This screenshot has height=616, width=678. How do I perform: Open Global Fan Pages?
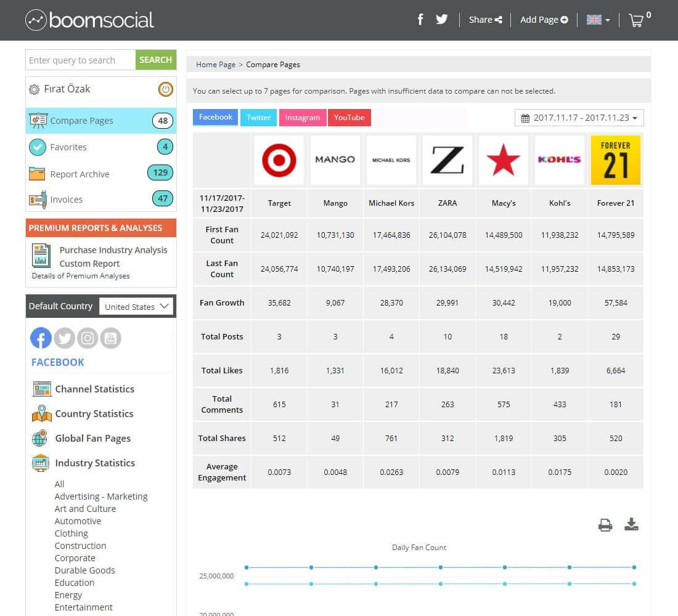click(93, 439)
